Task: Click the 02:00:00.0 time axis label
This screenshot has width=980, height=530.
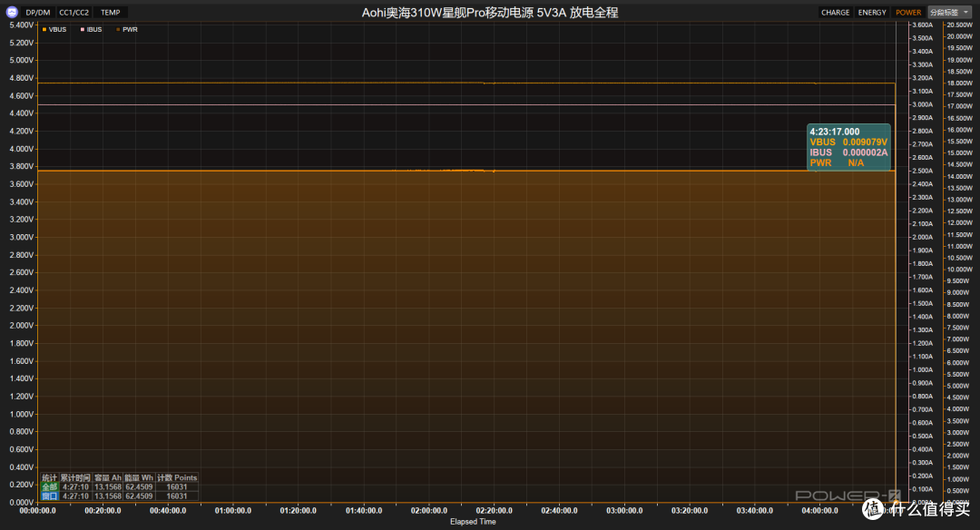Action: (428, 511)
